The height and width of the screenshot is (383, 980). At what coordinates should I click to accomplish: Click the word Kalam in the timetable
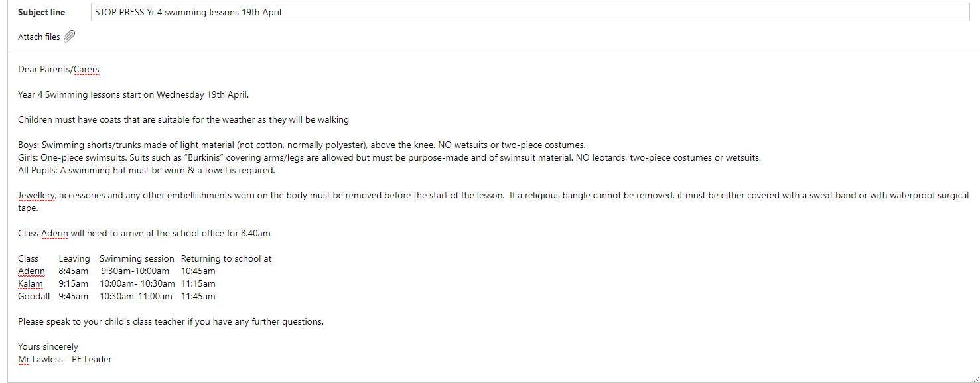[x=31, y=284]
